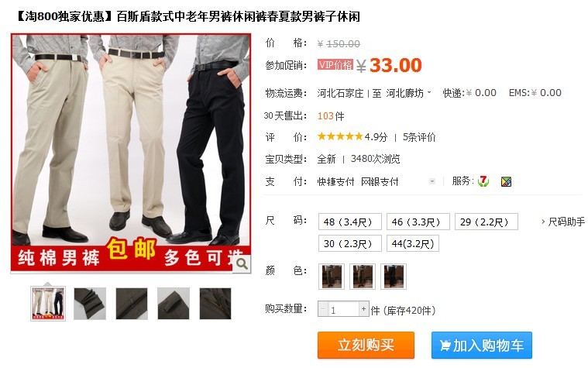Expand the payment methods dropdown arrow
Viewport: 588px width, 368px height.
[432, 181]
